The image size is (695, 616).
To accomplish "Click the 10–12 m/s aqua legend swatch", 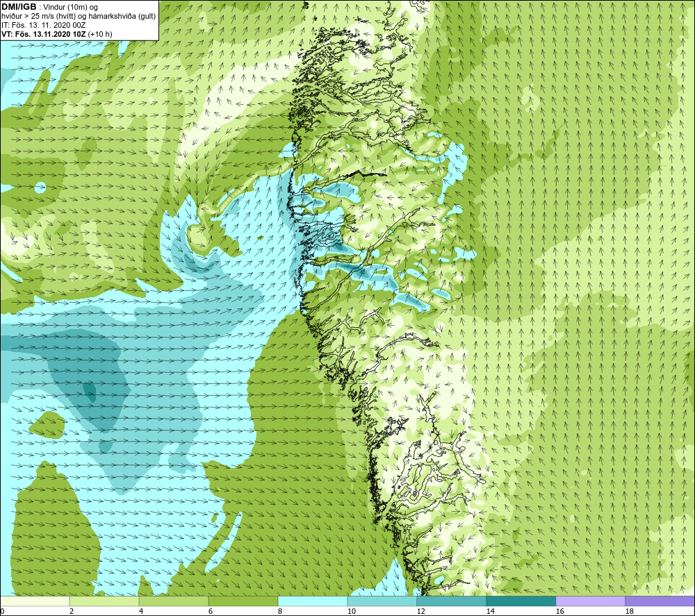I will pos(382,601).
